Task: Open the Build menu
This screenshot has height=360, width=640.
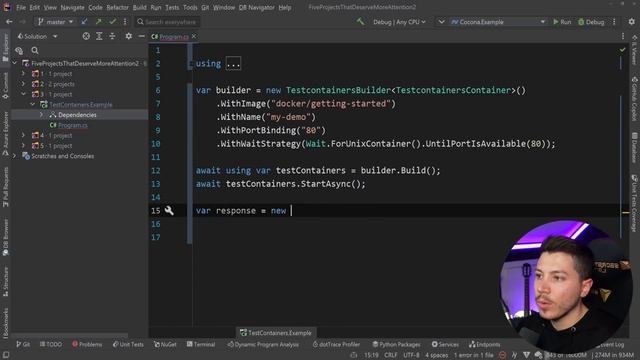Action: pyautogui.click(x=140, y=7)
